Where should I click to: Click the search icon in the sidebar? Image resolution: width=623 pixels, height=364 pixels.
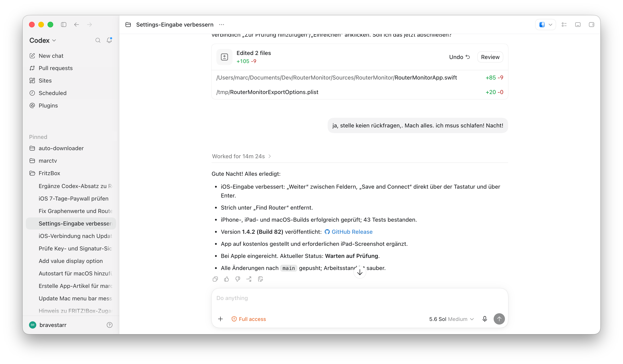(x=98, y=40)
